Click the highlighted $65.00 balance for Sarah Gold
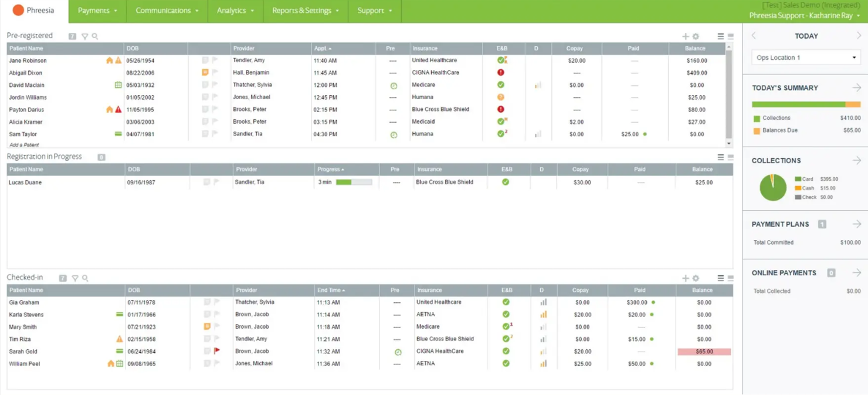Viewport: 868px width, 395px height. tap(704, 352)
